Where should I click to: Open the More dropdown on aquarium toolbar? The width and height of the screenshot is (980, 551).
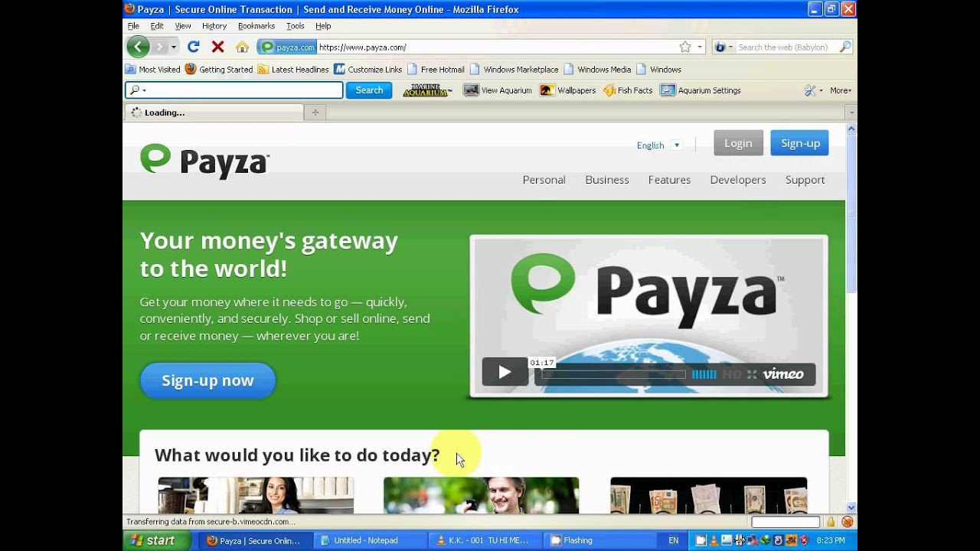[x=841, y=90]
